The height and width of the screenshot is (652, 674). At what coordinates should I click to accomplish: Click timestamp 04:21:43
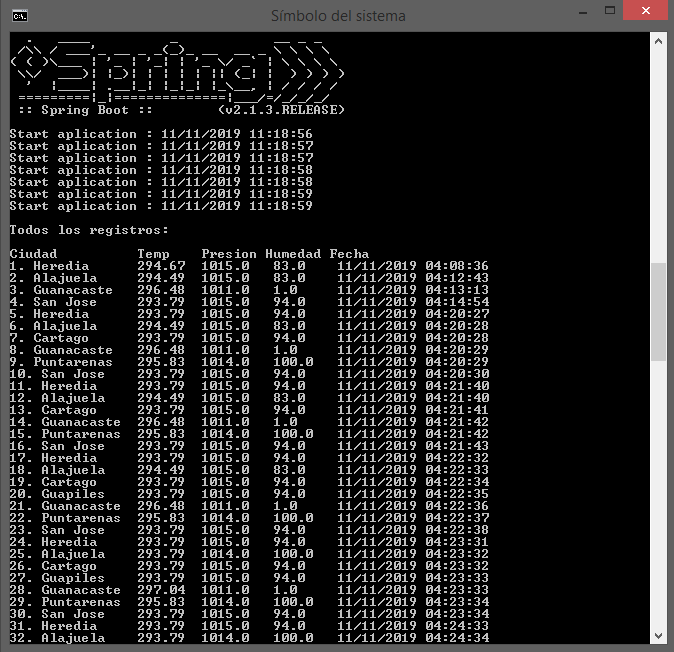click(457, 446)
